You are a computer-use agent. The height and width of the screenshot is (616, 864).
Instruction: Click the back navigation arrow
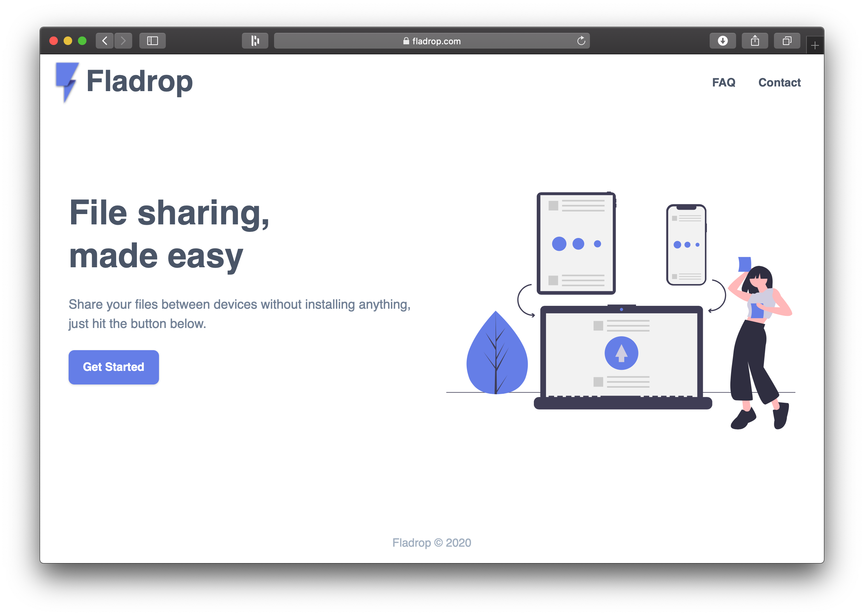point(105,41)
